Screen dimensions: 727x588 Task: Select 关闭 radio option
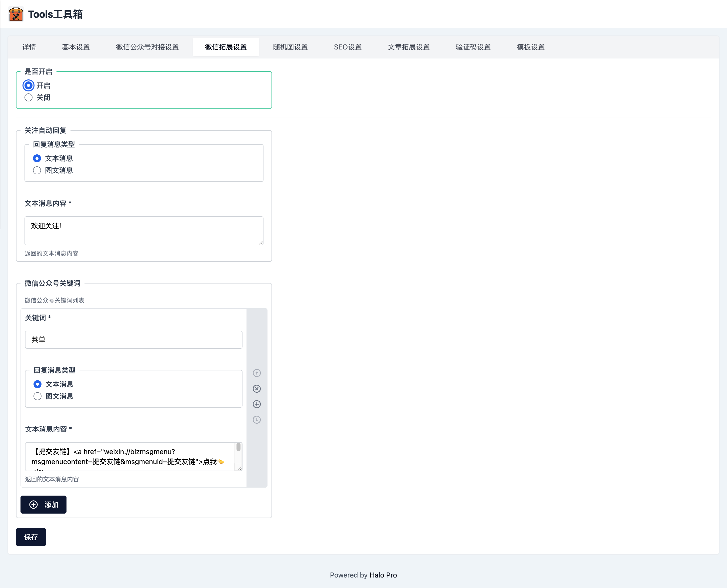tap(28, 98)
